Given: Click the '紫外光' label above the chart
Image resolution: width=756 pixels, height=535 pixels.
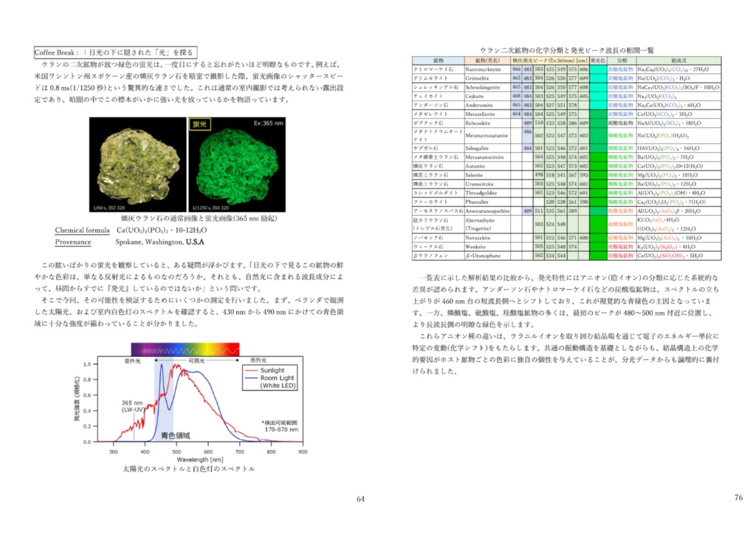Looking at the screenshot, I should 132,361.
